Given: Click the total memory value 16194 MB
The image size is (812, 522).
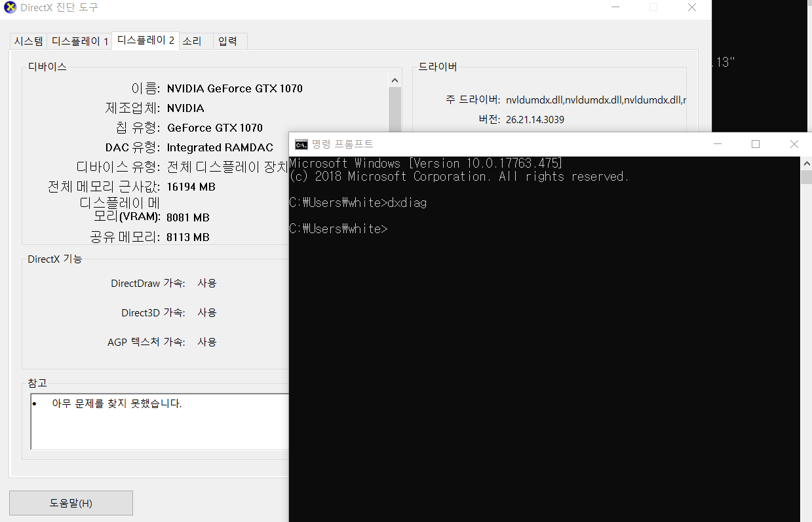Looking at the screenshot, I should point(191,187).
